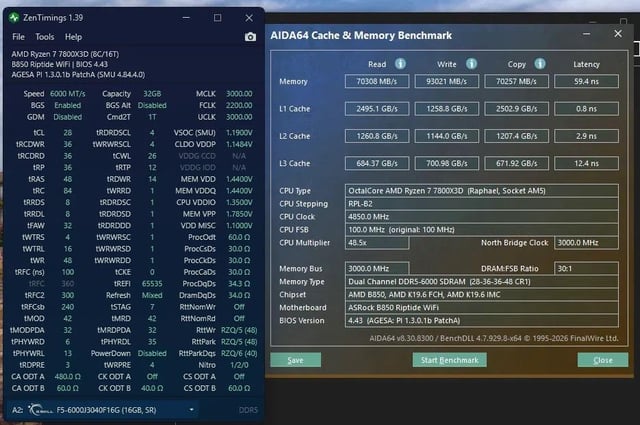Click the AMD Ryzen 7 7800X3D (8C/16T) text

[x=65, y=54]
